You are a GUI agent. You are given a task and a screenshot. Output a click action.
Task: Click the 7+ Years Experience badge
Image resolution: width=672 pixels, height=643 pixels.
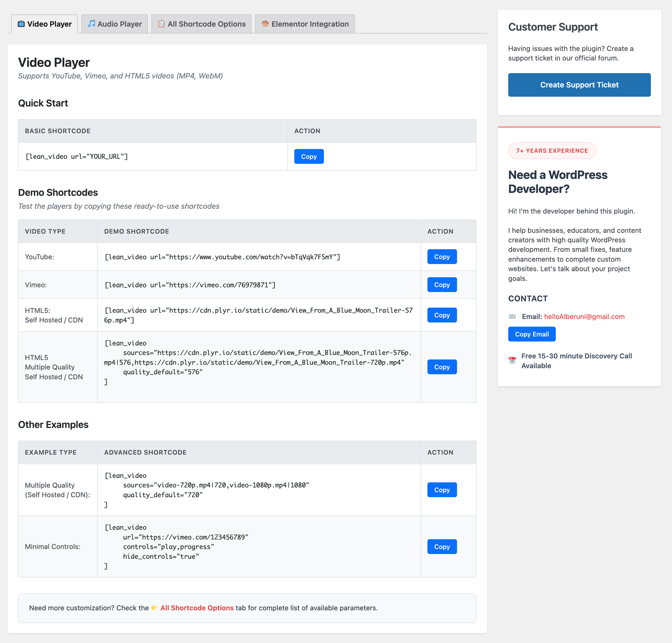tap(552, 151)
